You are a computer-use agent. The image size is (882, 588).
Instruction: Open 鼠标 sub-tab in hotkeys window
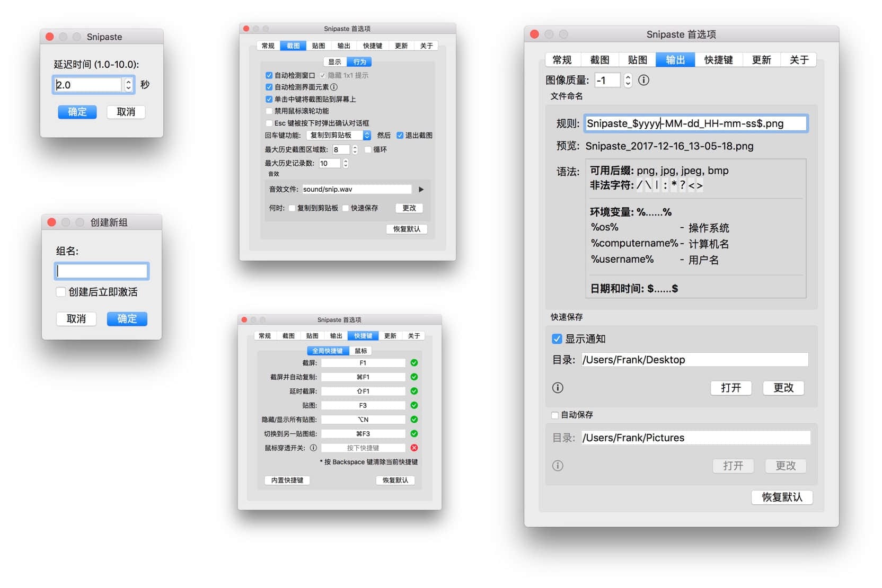(361, 351)
